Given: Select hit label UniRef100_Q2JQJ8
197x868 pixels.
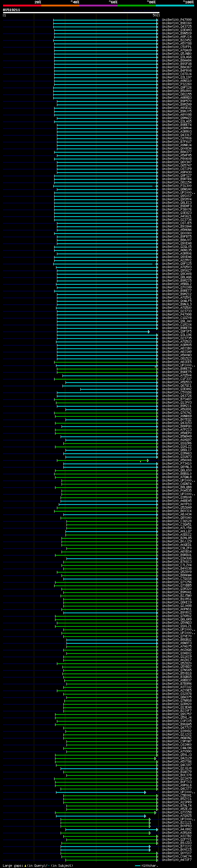Looking at the screenshot, I should point(177,769).
